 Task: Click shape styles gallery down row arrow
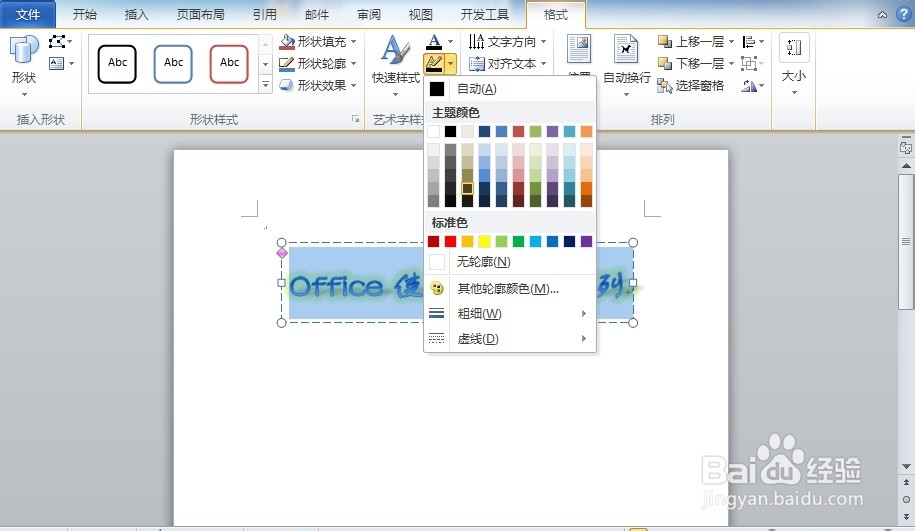point(266,64)
